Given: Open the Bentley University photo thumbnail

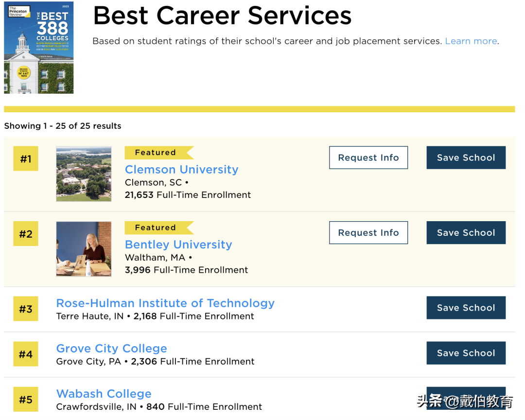Looking at the screenshot, I should point(84,249).
